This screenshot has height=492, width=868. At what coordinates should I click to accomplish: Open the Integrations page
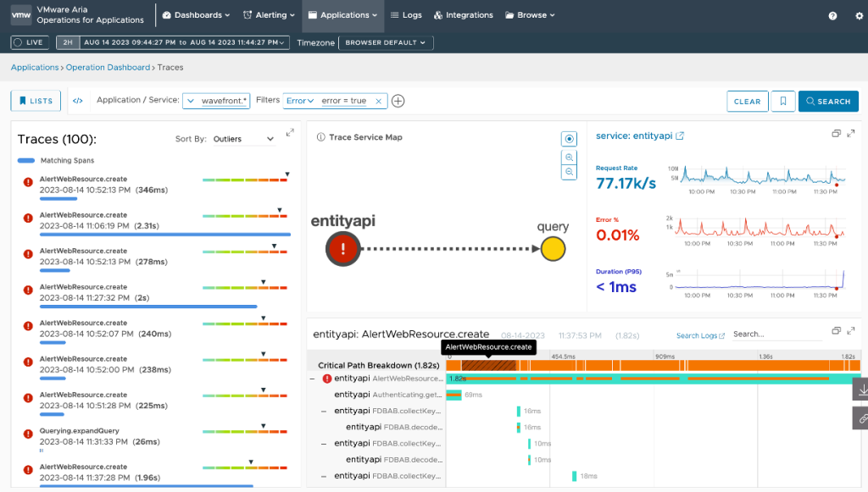(464, 15)
